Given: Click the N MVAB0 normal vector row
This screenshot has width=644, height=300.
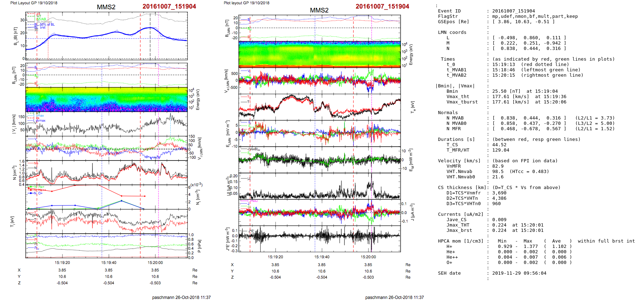Looking at the screenshot, I should (x=529, y=123).
